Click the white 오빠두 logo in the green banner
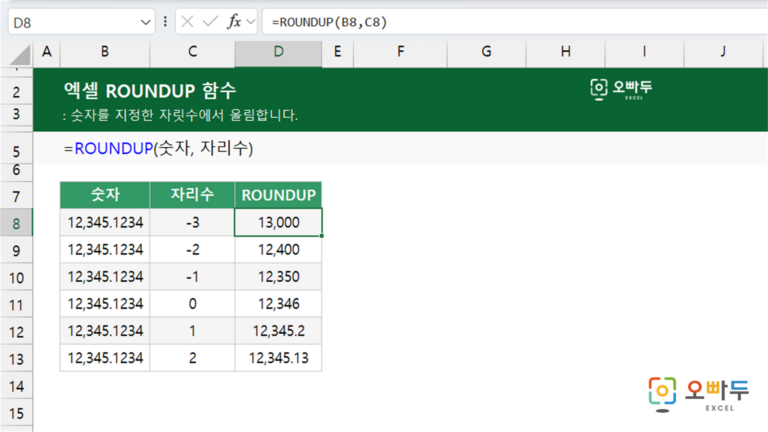The height and width of the screenshot is (432, 768). click(621, 90)
